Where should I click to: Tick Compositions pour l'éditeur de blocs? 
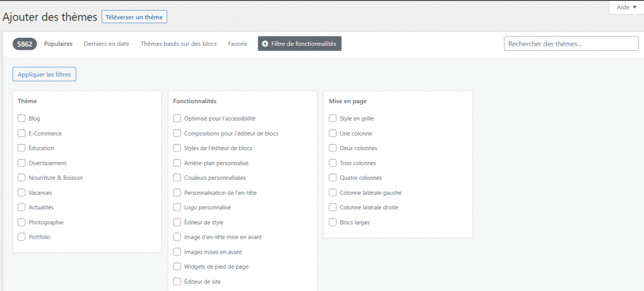[177, 133]
